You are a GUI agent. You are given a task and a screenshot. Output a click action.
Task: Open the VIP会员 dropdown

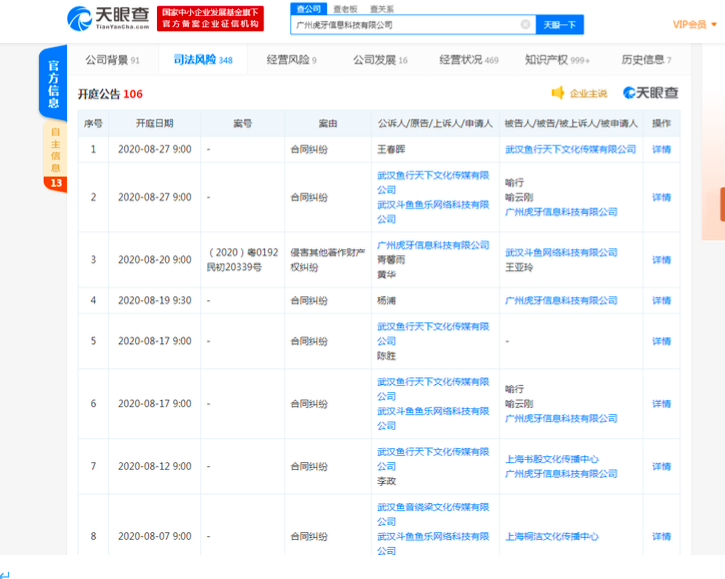pyautogui.click(x=694, y=25)
